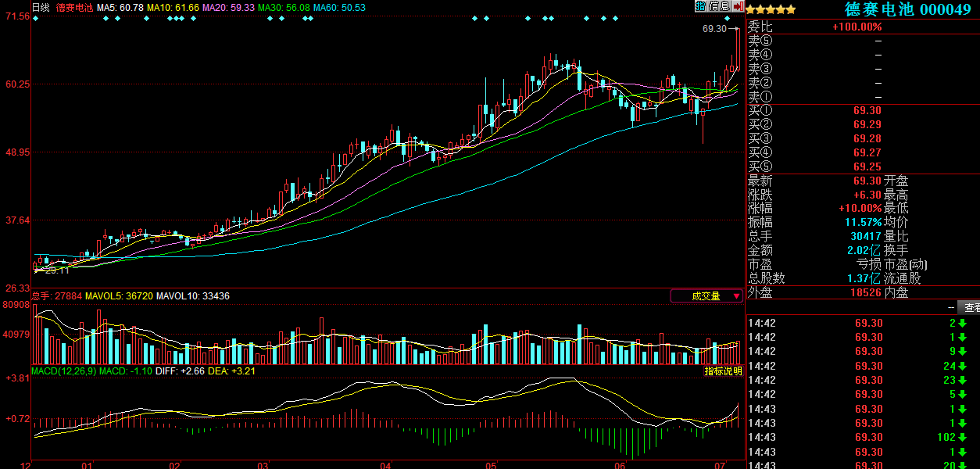Screen dimensions: 980x469
Task: Click the first cyan diamond info marker
Action: pyautogui.click(x=35, y=18)
